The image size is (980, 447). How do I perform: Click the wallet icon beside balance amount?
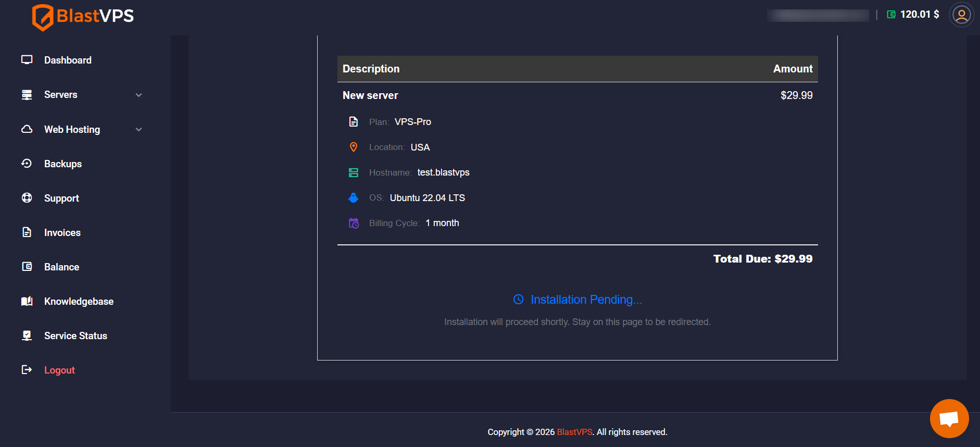click(891, 15)
